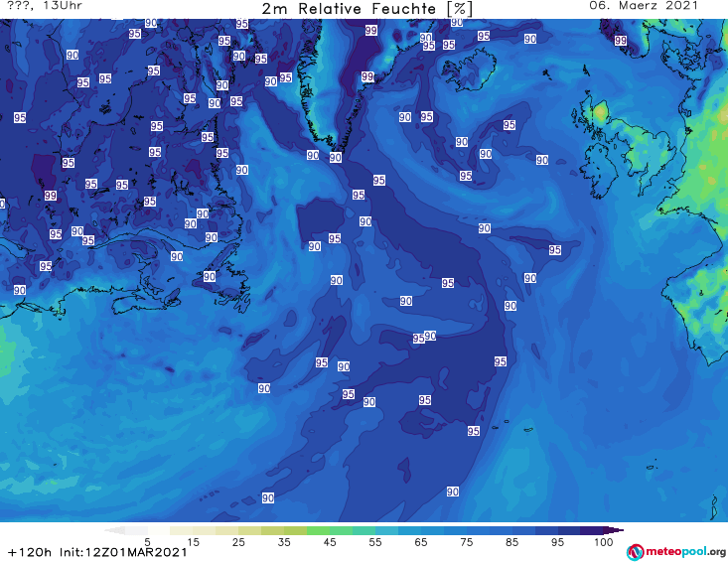Click legend value 95 on the color bar

click(557, 542)
